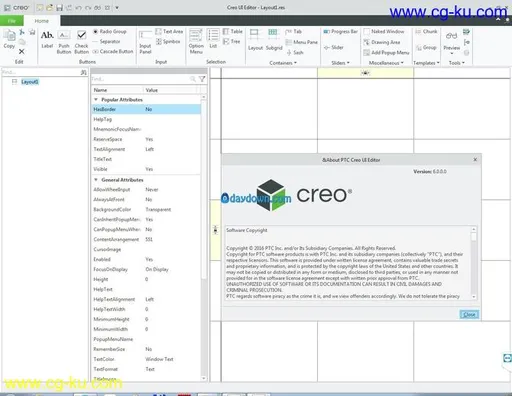This screenshot has width=512, height=396.
Task: Click Close button in About dialog
Action: coord(469,314)
